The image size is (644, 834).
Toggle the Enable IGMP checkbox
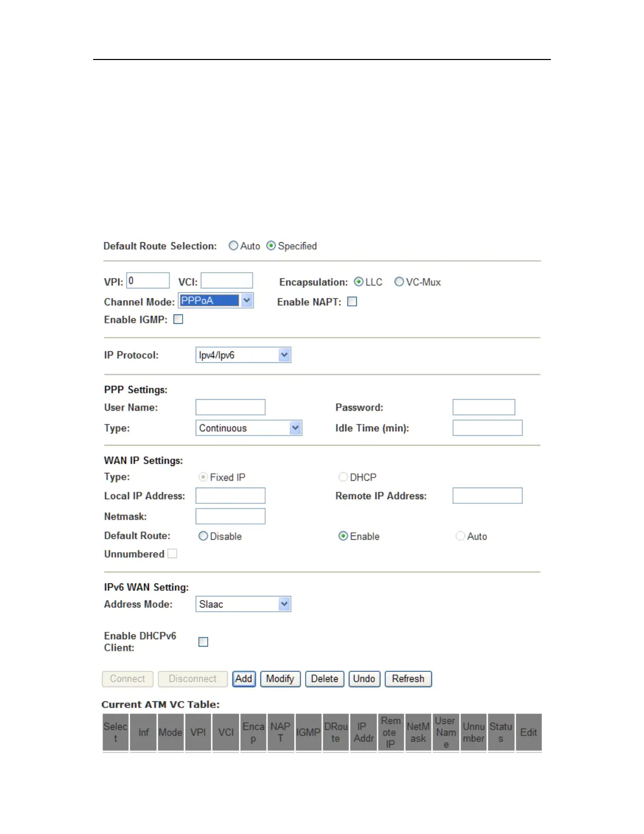(178, 320)
